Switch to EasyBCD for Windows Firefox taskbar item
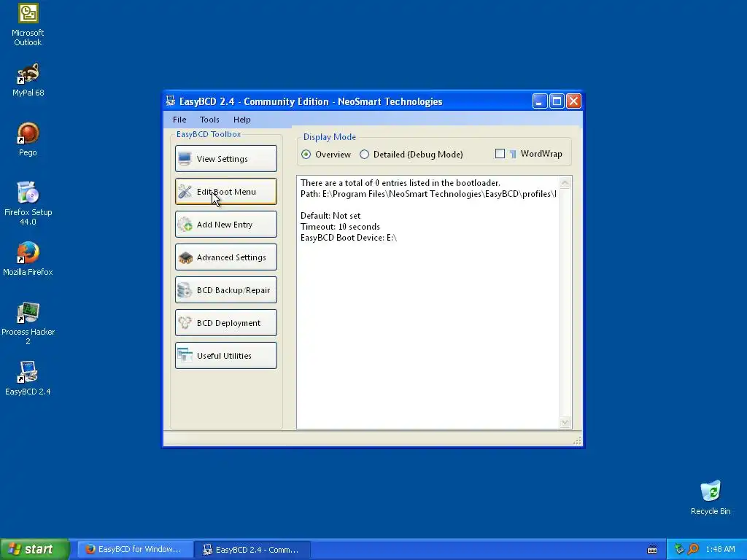The height and width of the screenshot is (560, 747). [135, 550]
